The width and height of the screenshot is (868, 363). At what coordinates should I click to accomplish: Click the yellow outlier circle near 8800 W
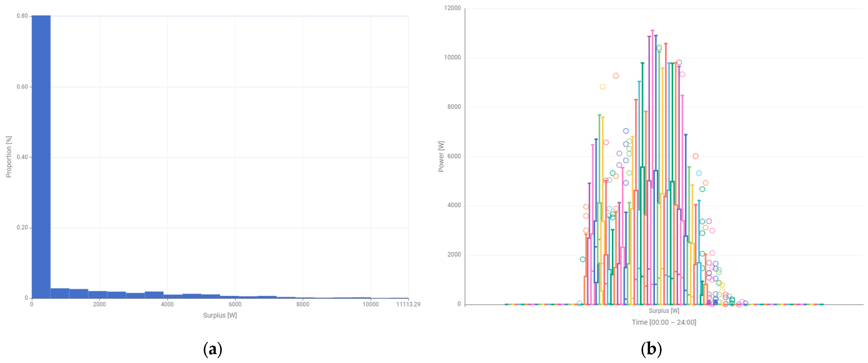pos(602,87)
